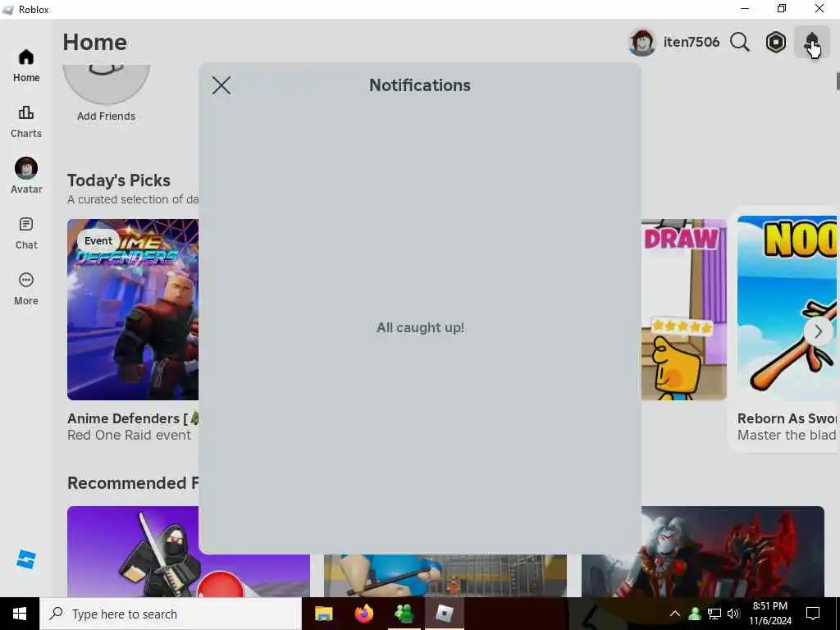Click the Event badge on Anime Defenders
This screenshot has height=630, width=840.
(x=98, y=241)
